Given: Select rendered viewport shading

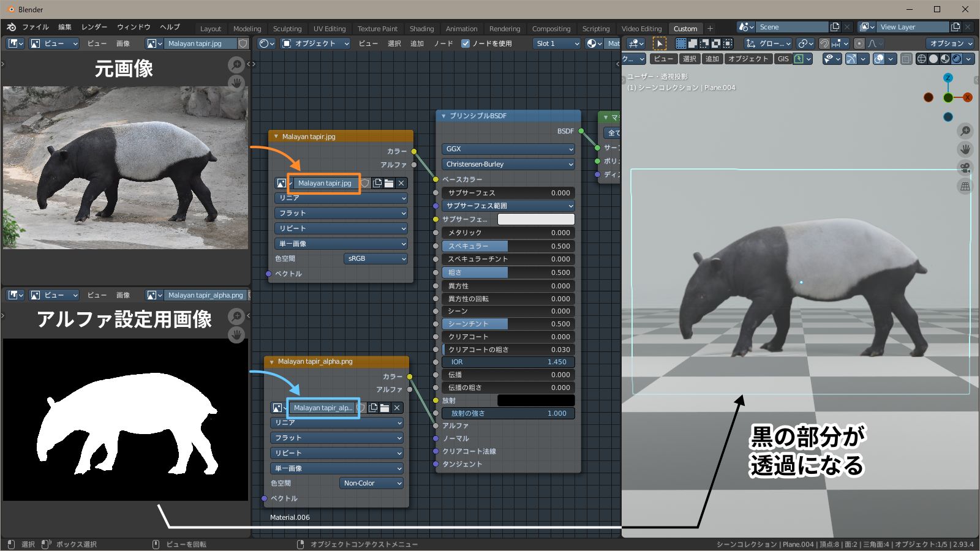Looking at the screenshot, I should [957, 59].
